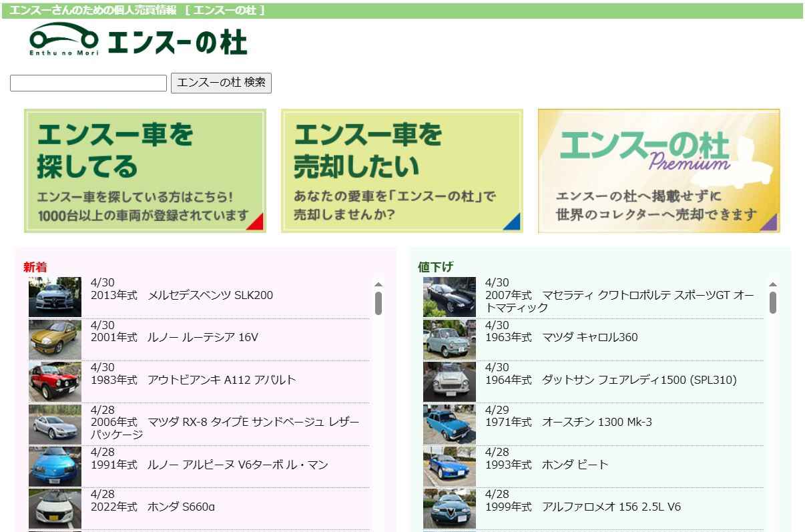Open listing 1993年式 ホンダ ビート

(x=547, y=465)
